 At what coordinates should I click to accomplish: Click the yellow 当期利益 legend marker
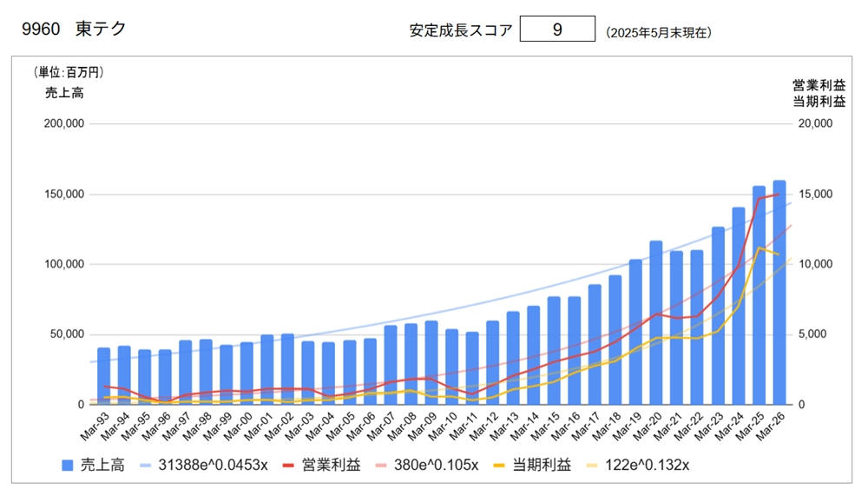click(499, 466)
